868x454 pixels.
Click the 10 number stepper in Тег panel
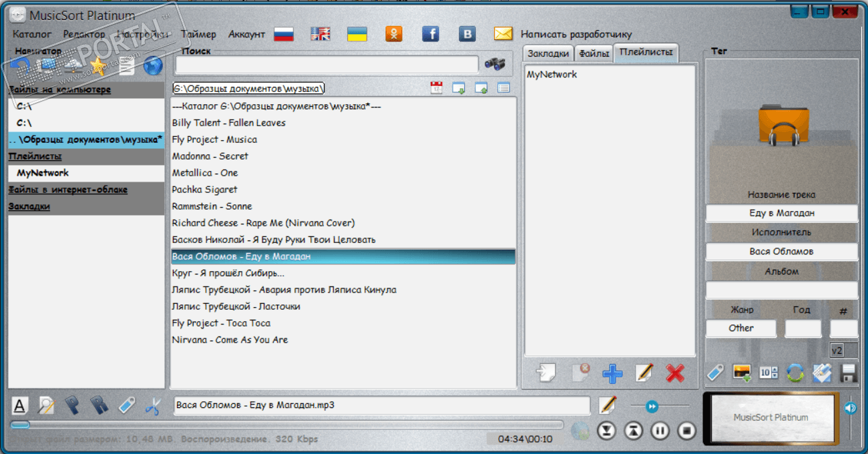pyautogui.click(x=769, y=373)
